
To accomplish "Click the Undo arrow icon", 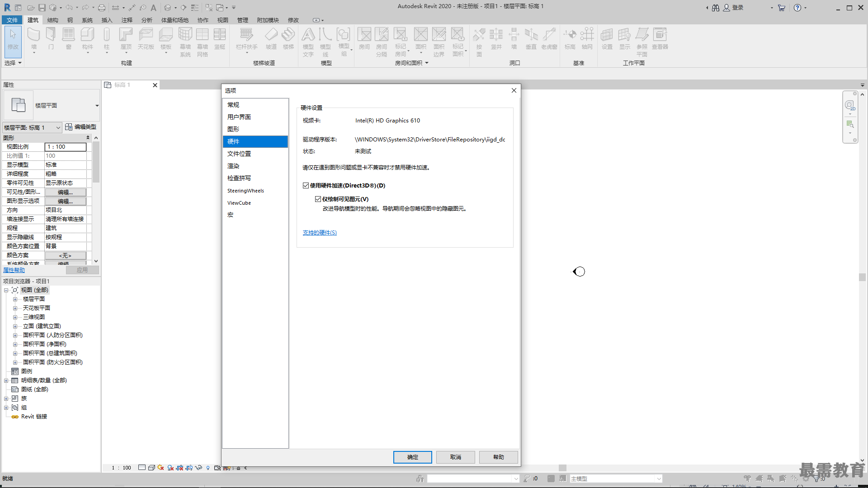I will click(69, 8).
